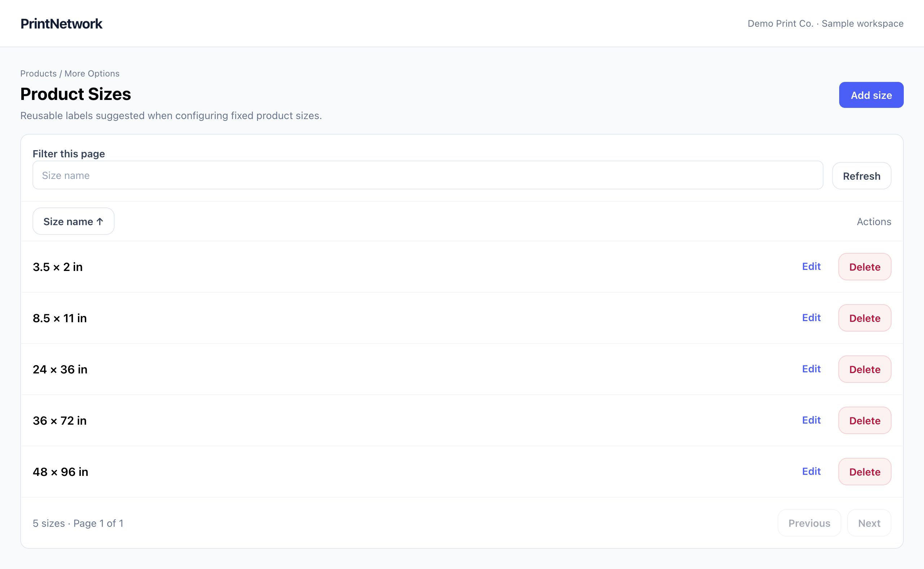Select the 36 × 72 in row label
The image size is (924, 569).
[60, 420]
